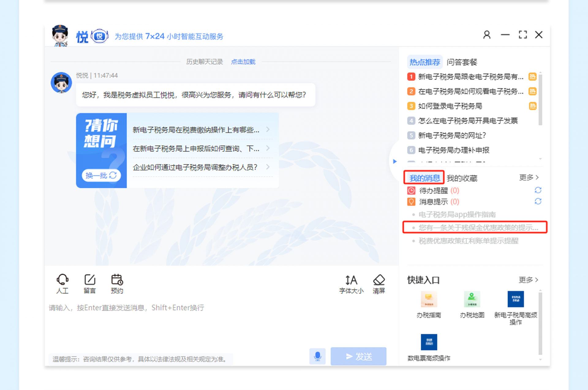Image resolution: width=588 pixels, height=390 pixels.
Task: Expand 更多 next to 我的收藏
Action: (529, 178)
